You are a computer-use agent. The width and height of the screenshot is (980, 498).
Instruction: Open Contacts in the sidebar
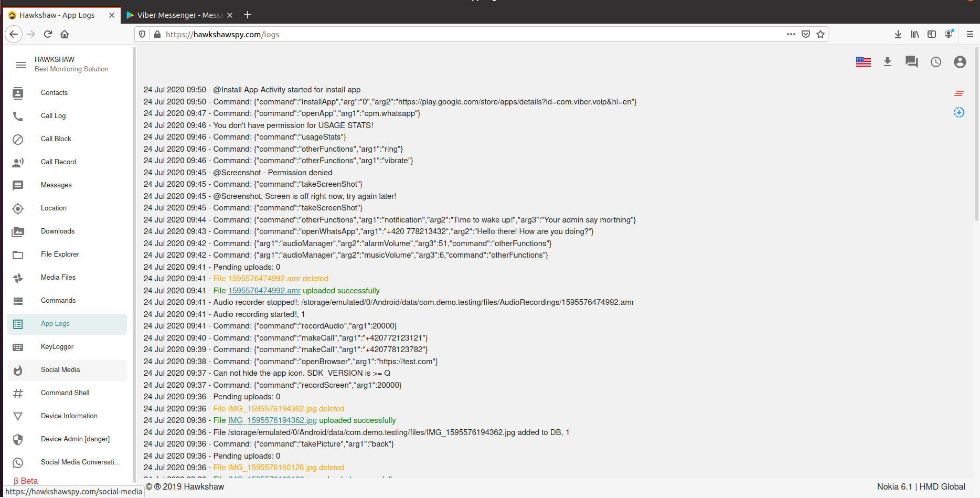pos(67,93)
